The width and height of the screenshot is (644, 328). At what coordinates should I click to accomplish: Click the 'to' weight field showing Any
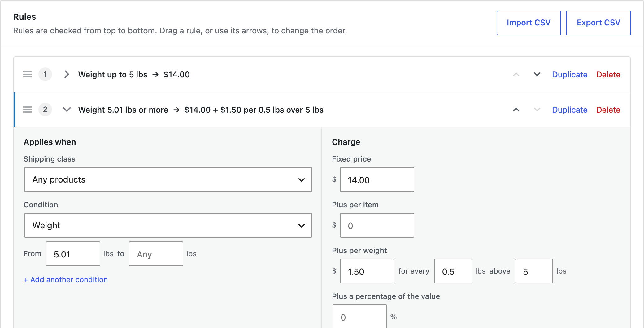click(156, 254)
